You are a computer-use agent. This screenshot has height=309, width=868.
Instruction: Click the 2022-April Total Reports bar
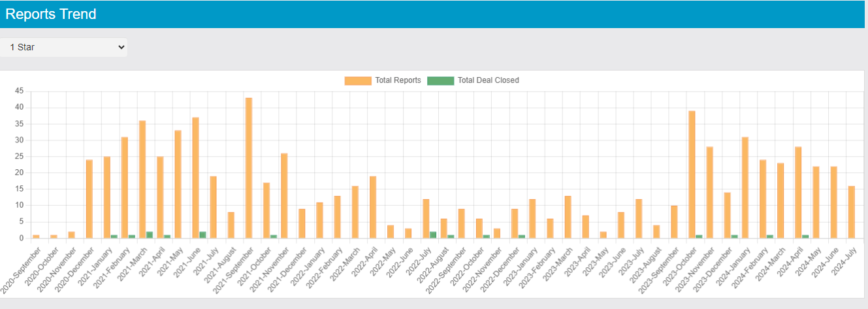pos(373,207)
